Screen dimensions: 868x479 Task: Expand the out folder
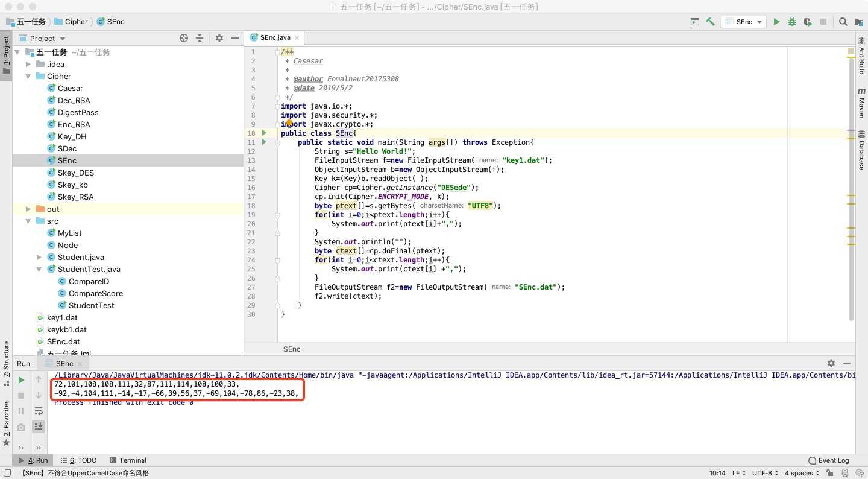[x=28, y=209]
